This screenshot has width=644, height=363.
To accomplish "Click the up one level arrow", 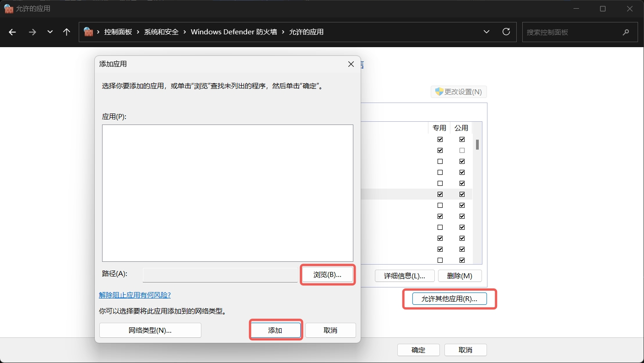I will [x=66, y=32].
